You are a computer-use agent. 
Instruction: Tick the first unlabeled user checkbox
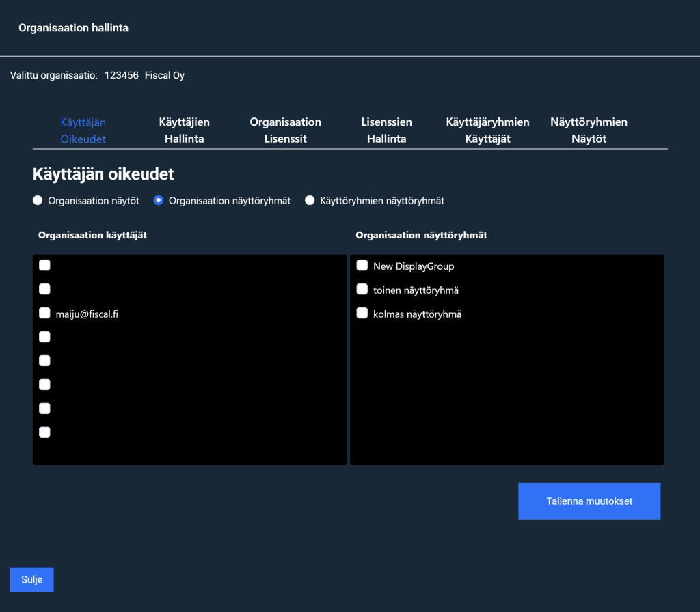coord(44,265)
